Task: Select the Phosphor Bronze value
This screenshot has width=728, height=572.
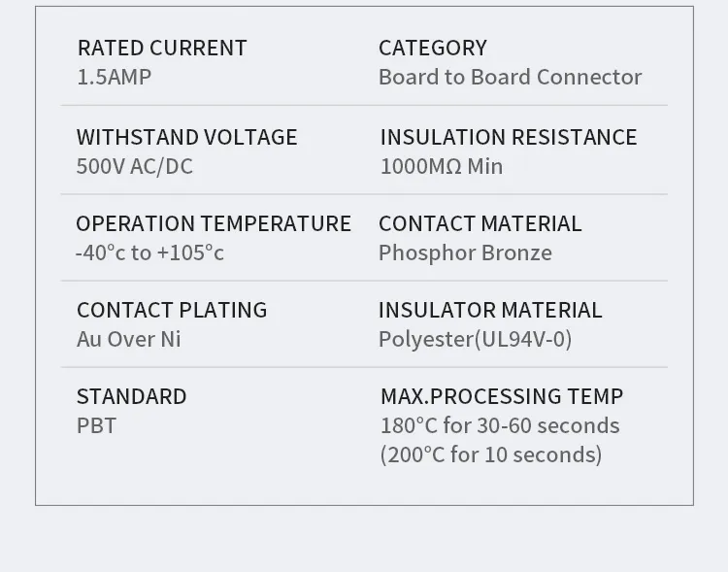Action: point(465,252)
